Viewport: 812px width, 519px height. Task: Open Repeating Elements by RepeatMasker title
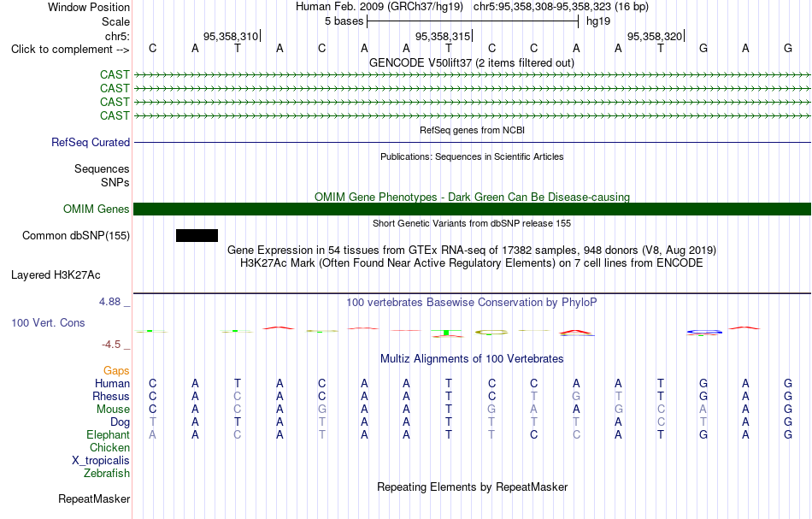click(472, 487)
